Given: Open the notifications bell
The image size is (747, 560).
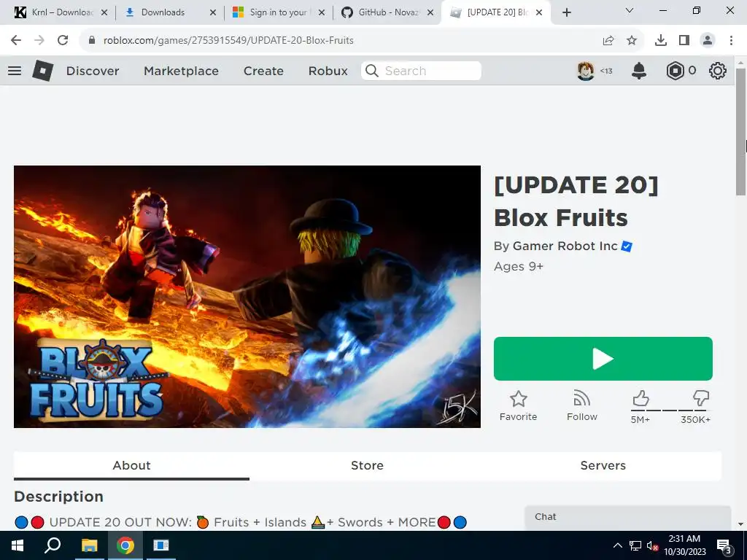Looking at the screenshot, I should [x=639, y=71].
